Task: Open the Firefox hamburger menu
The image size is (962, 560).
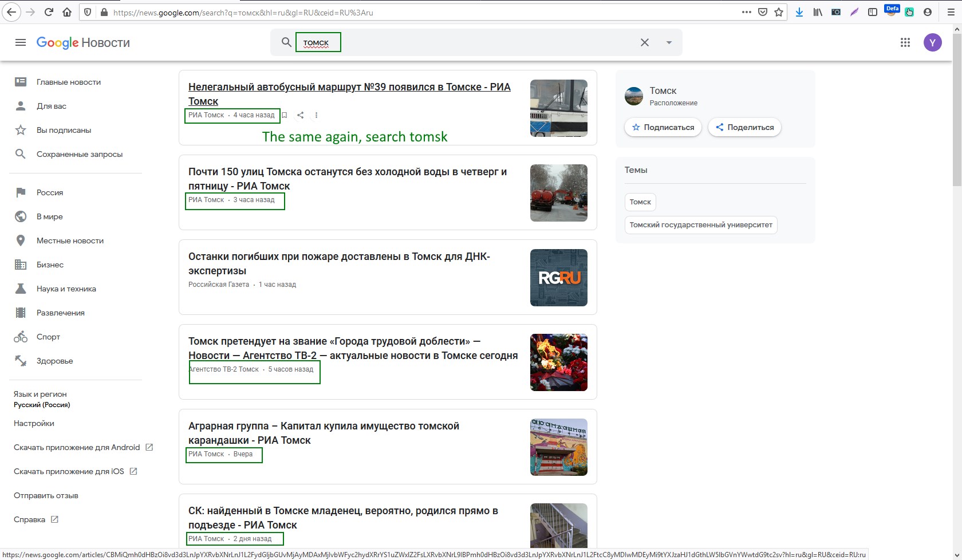Action: (x=951, y=12)
